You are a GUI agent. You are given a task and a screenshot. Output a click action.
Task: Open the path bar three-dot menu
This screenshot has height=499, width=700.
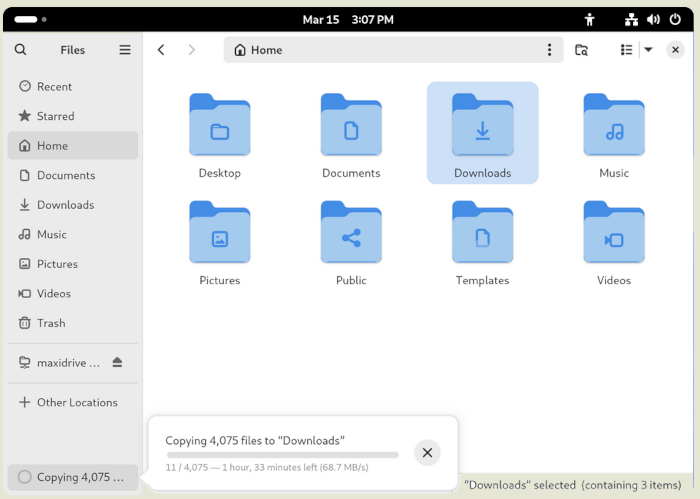pos(549,50)
